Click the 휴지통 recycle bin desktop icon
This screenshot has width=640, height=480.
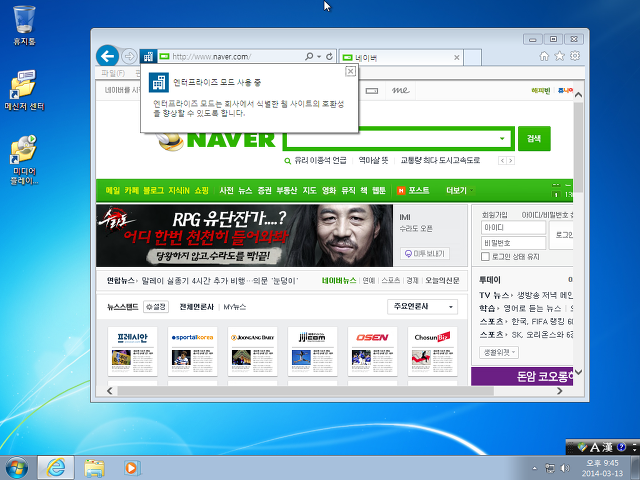(x=24, y=25)
